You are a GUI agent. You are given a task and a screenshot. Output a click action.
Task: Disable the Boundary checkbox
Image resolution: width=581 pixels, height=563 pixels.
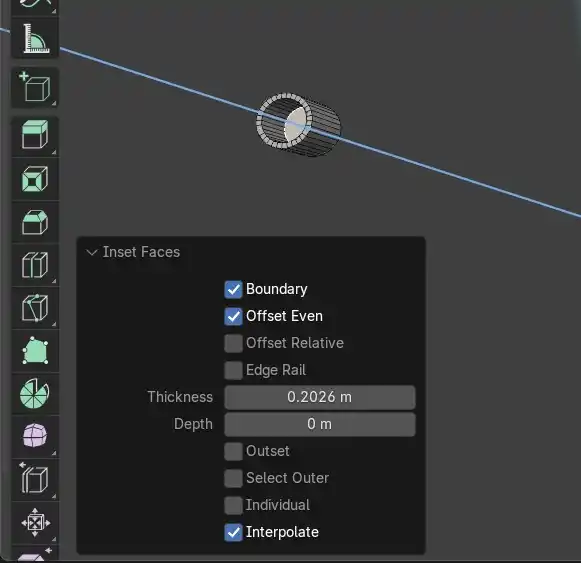point(233,289)
